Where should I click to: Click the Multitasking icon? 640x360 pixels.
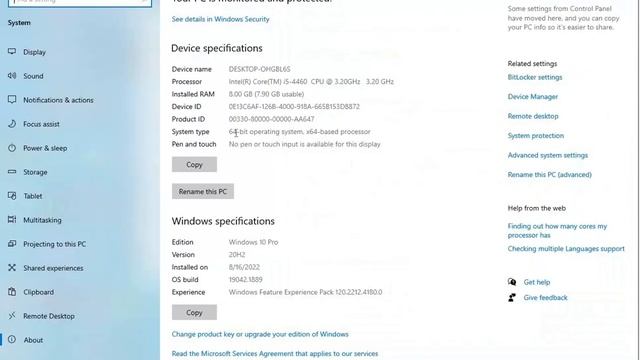click(x=12, y=220)
